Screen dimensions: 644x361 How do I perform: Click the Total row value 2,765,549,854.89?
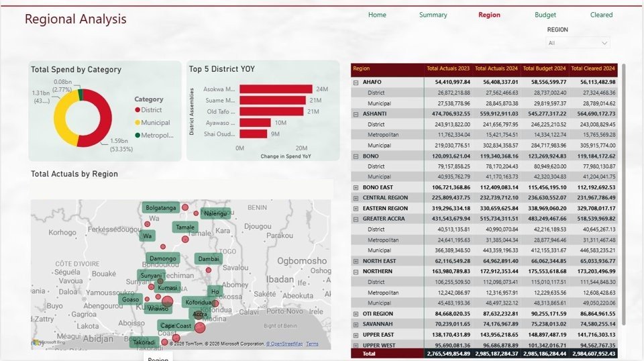[x=449, y=354]
